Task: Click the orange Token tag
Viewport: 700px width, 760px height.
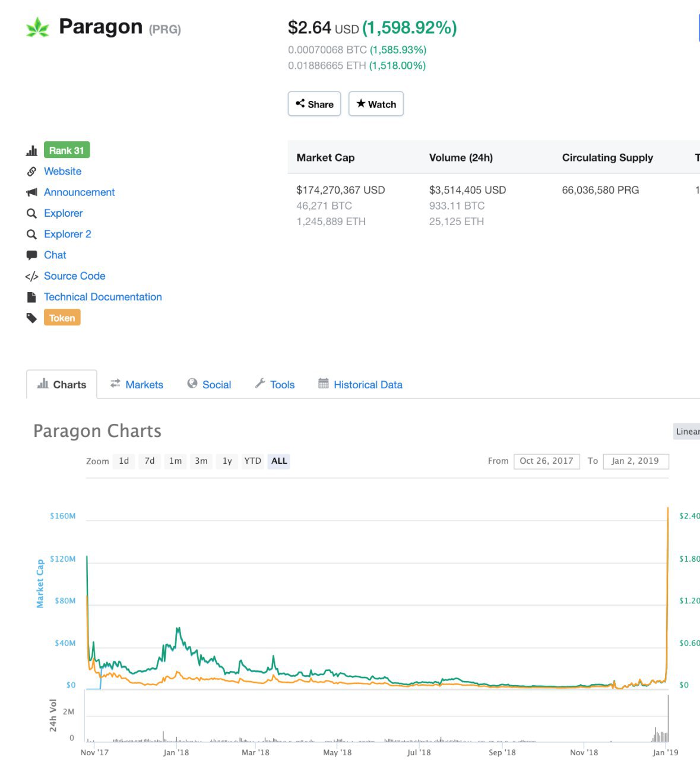Action: 62,318
